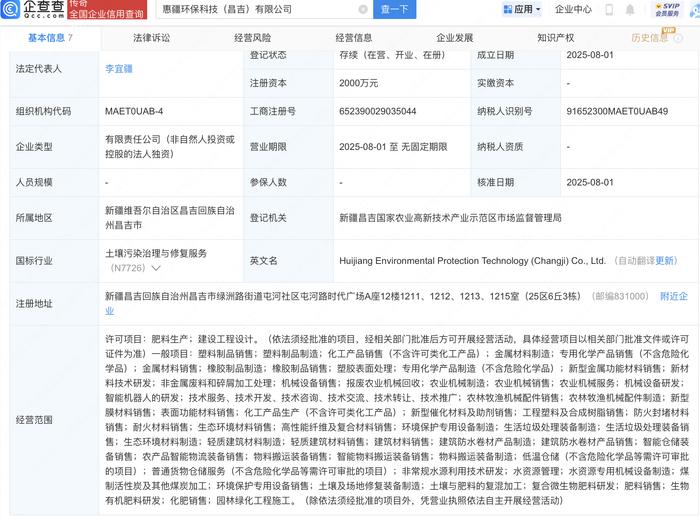Image resolution: width=700 pixels, height=517 pixels.
Task: Select region 新疆维吾尔自治区昌吉回族自治州昌吉市
Action: pos(170,218)
